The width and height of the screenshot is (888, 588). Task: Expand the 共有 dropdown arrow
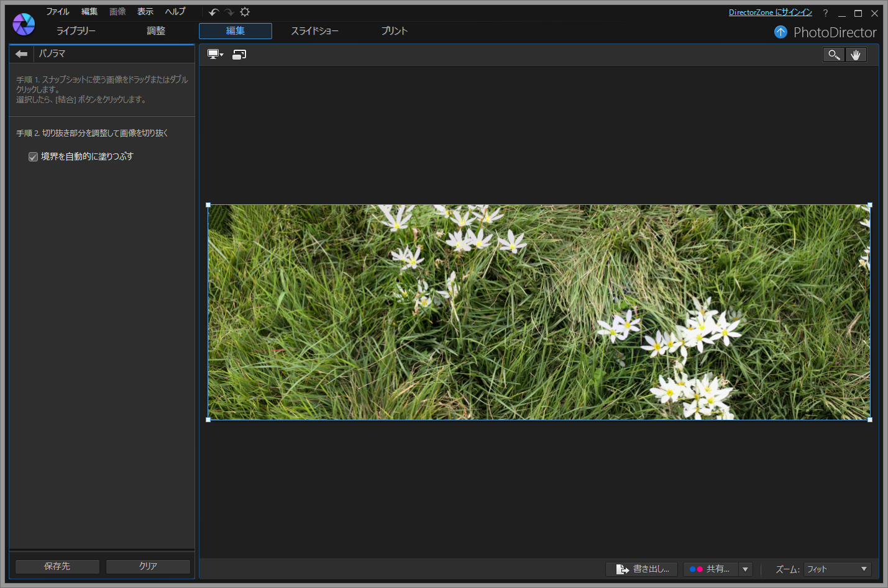tap(746, 569)
